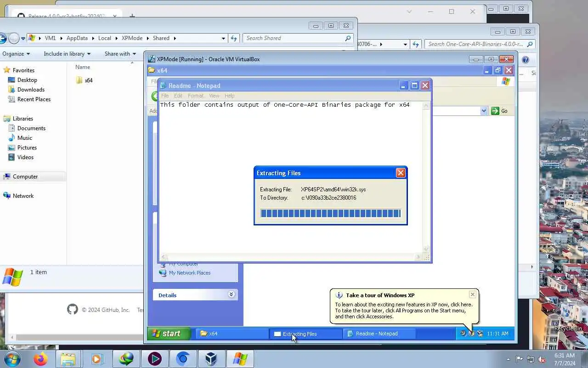Click the Go button in XP address bar
Viewport: 588px width, 368px height.
coord(499,110)
